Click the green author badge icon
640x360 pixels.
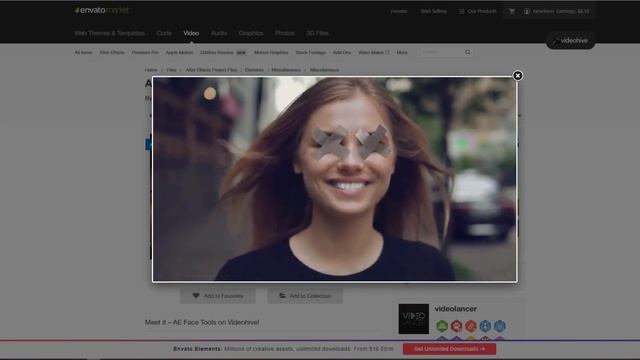[442, 326]
